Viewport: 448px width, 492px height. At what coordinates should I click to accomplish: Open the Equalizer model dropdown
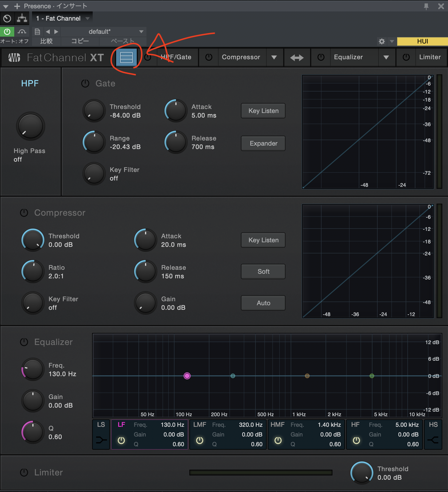tap(386, 57)
